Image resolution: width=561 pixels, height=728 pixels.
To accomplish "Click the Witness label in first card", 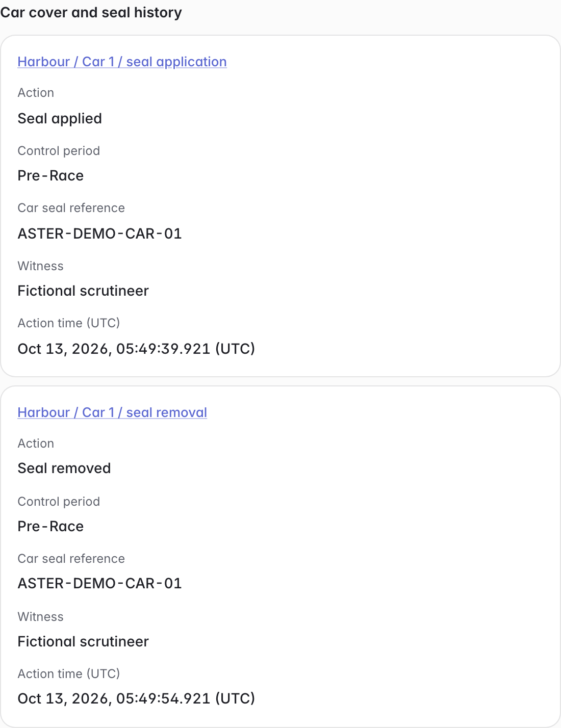I will pos(41,266).
